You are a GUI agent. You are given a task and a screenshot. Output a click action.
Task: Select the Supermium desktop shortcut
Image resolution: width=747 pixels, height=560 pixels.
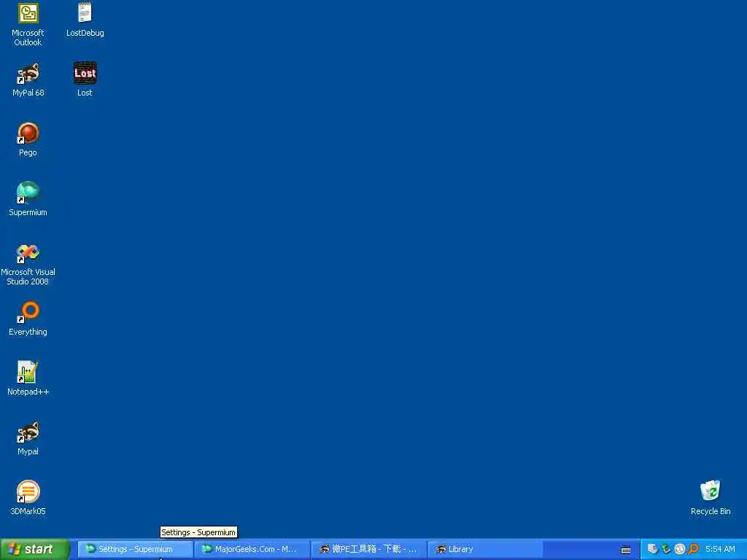pos(28,192)
